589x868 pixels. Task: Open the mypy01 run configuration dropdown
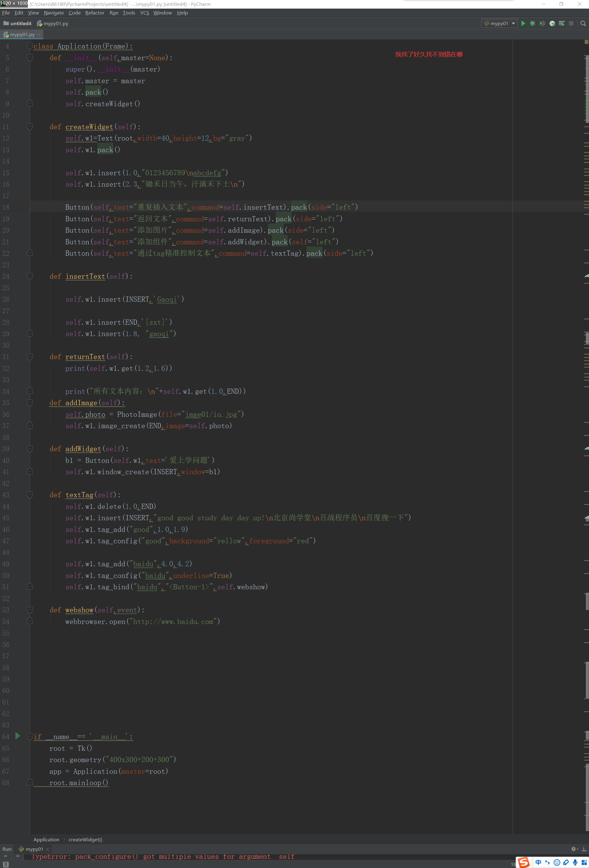[x=499, y=23]
